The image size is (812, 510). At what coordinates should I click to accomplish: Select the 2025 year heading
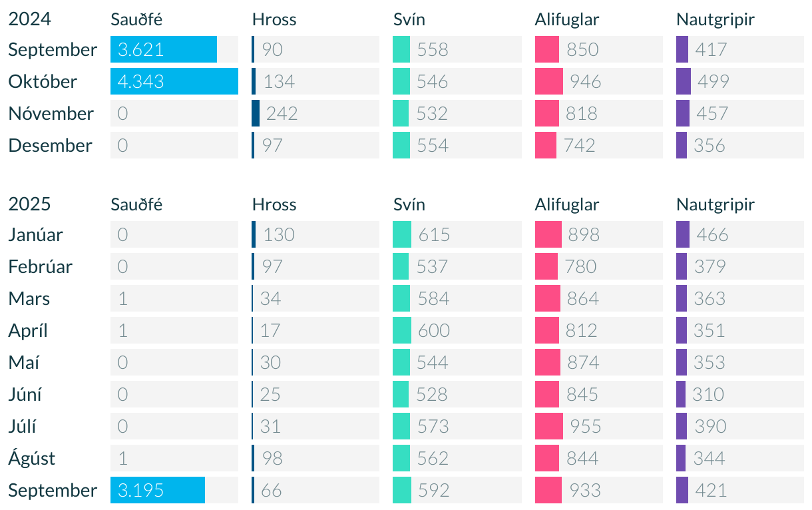point(30,204)
